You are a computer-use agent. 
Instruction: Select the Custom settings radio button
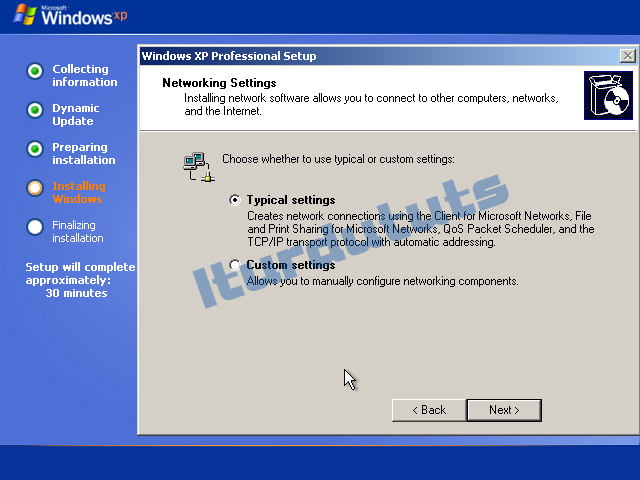235,265
